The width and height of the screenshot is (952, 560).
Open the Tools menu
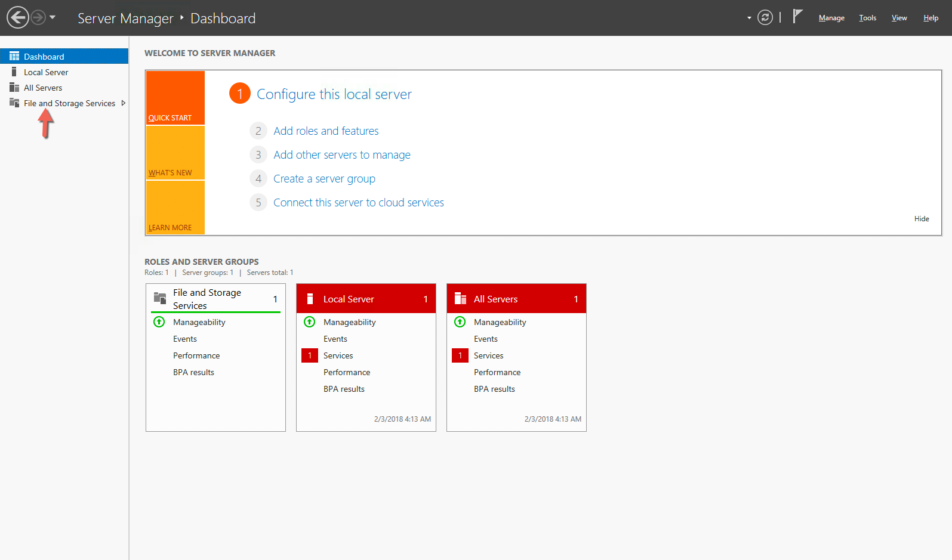[x=867, y=18]
